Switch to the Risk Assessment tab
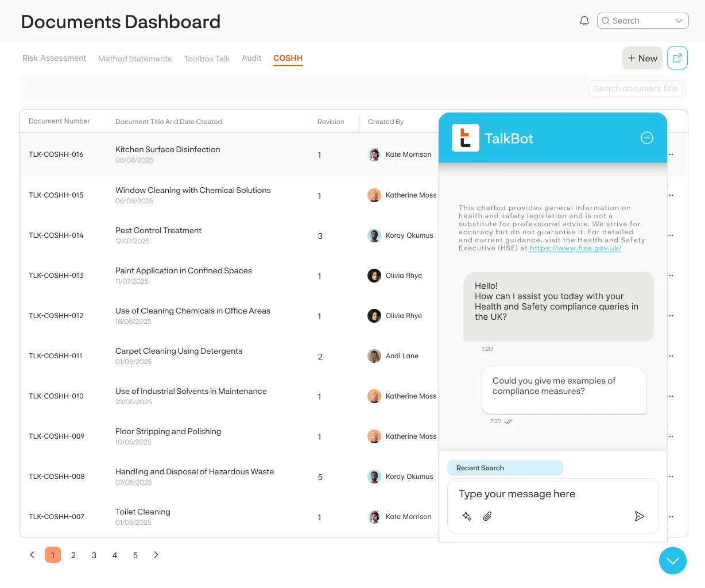The height and width of the screenshot is (588, 705). 55,58
